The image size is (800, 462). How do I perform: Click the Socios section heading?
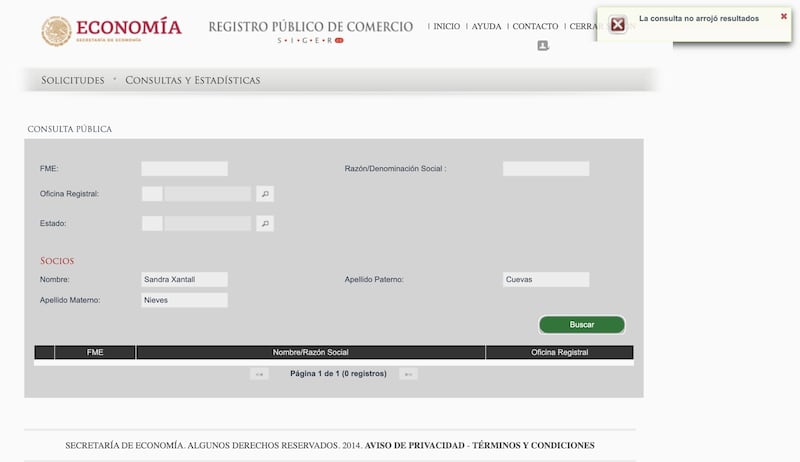click(x=57, y=261)
